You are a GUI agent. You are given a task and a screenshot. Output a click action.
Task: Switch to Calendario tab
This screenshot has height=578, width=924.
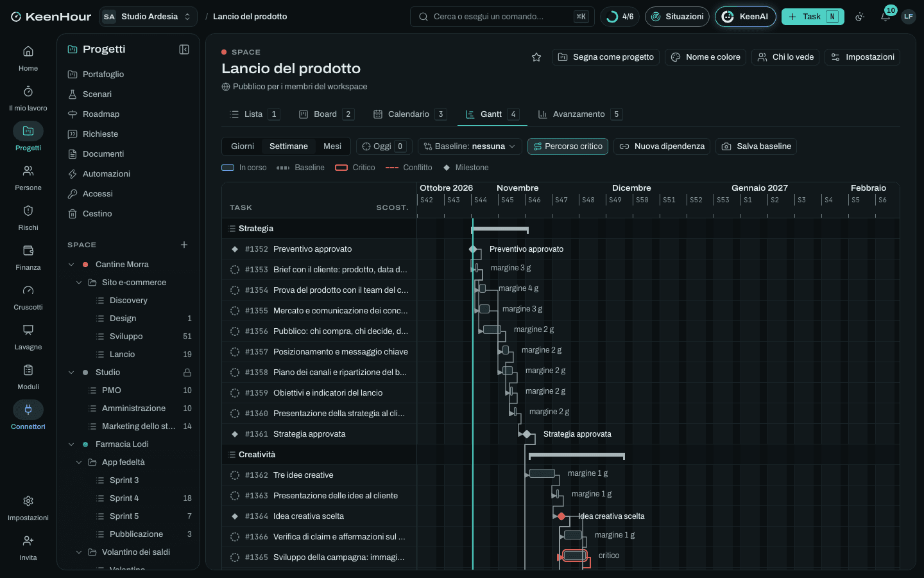pos(409,114)
